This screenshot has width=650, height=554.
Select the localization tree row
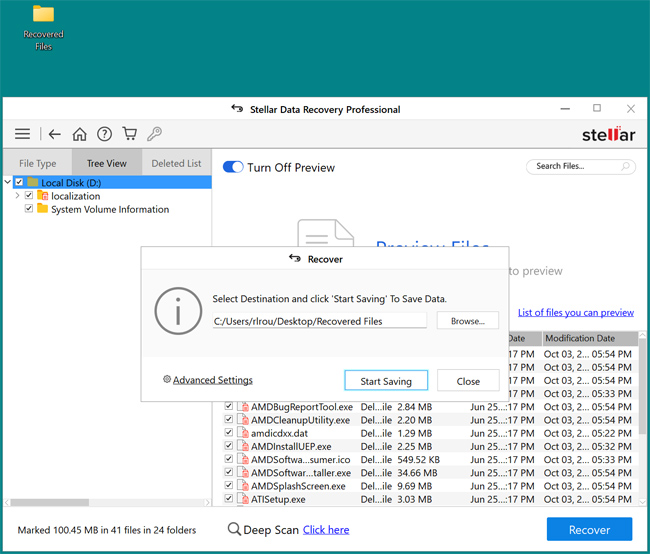point(75,196)
